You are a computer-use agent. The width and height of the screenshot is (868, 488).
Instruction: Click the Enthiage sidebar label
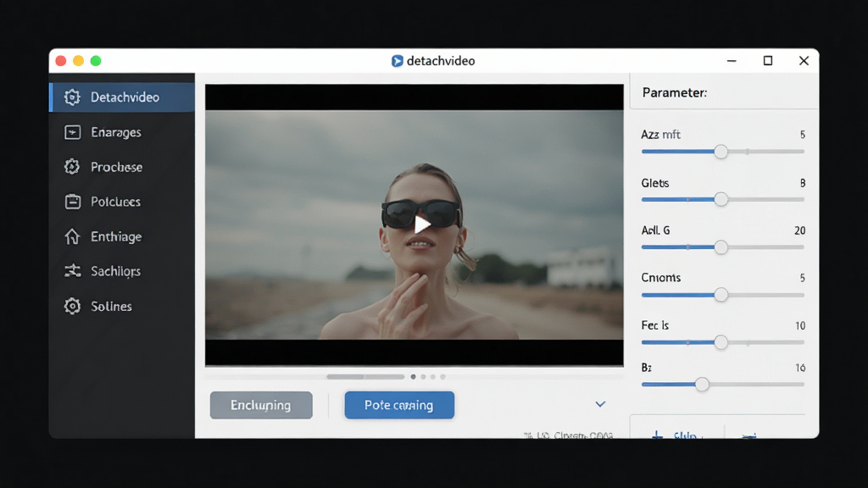116,237
